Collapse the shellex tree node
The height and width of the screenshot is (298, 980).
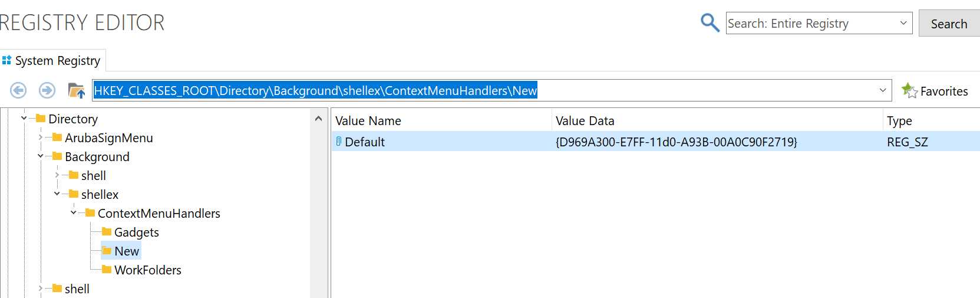pos(57,194)
